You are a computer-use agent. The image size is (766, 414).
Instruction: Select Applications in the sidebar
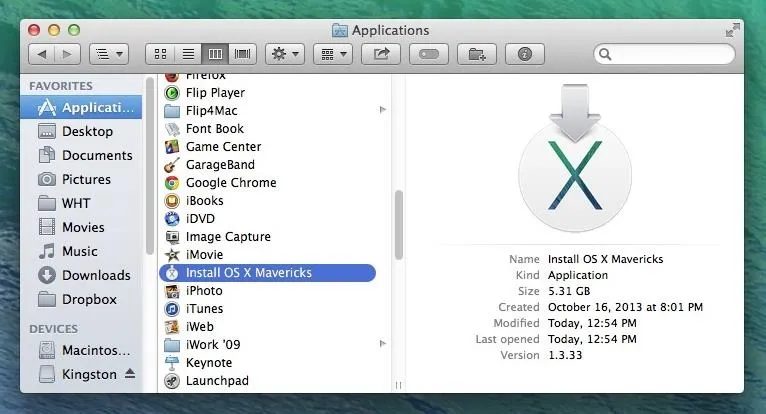click(x=81, y=107)
